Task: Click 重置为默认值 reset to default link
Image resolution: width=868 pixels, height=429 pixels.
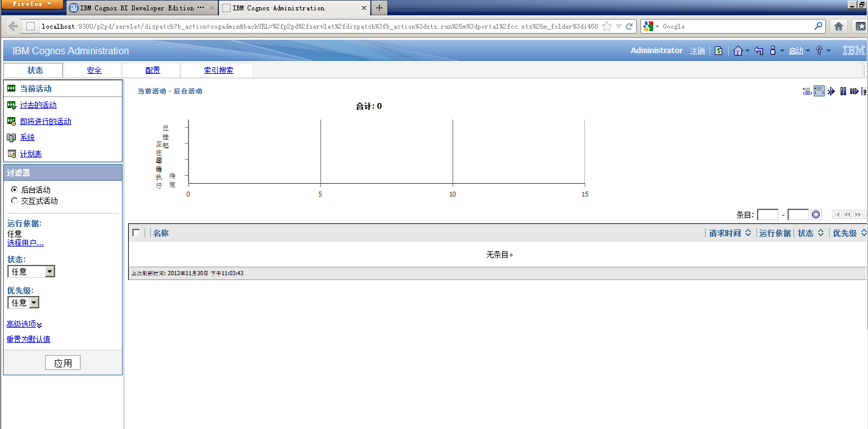Action: point(29,339)
